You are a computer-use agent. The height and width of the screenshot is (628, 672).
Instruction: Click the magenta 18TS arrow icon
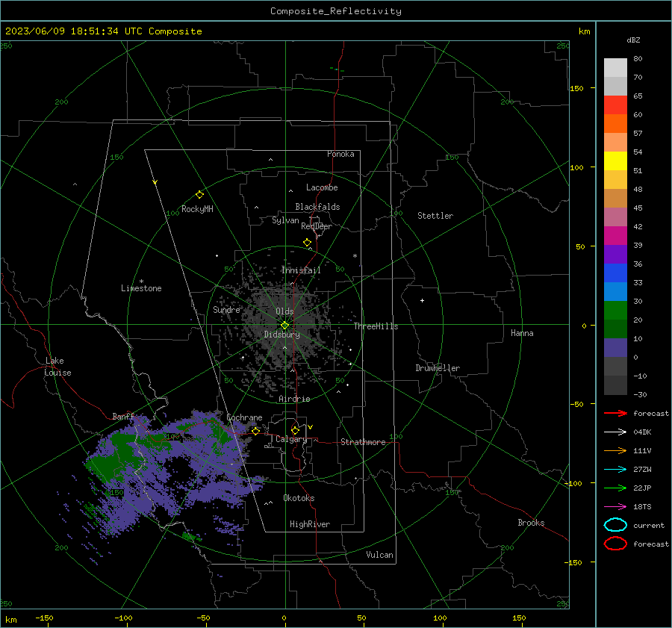(x=615, y=507)
